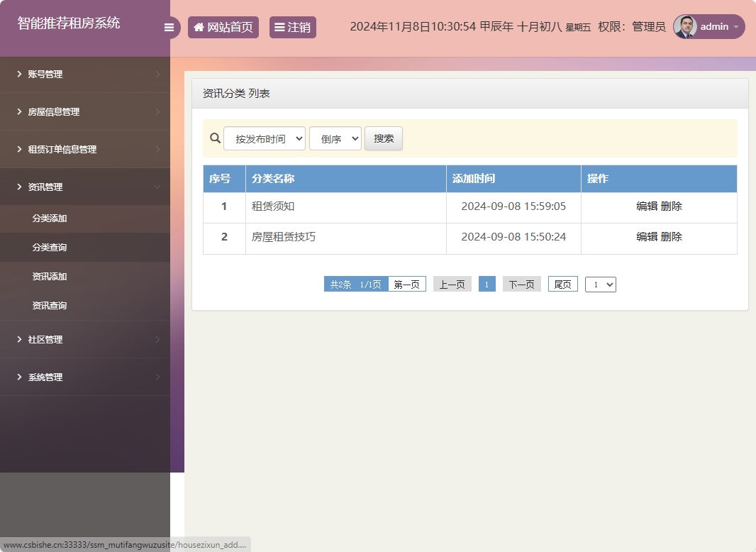Go to 网站首页 home button
Screen dimensions: 756x552
(223, 28)
